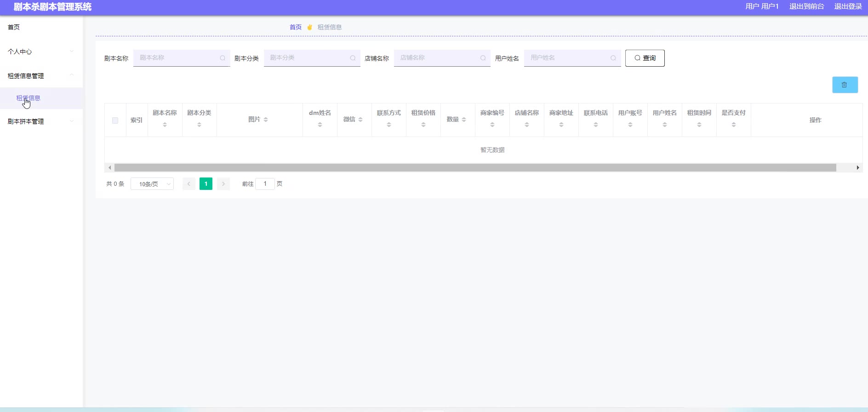Screen dimensions: 868x412
Task: Sort table by 用户账号 column
Action: click(x=630, y=125)
